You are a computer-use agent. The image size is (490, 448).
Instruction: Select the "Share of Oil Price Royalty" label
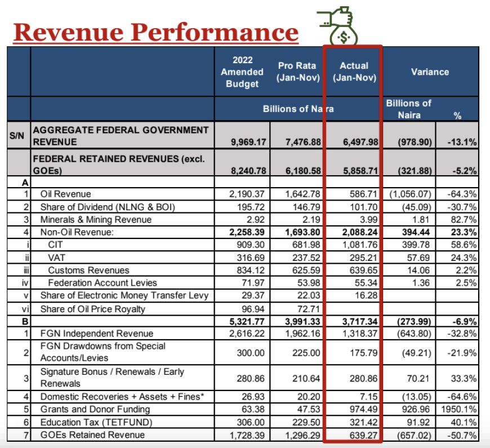[92, 309]
